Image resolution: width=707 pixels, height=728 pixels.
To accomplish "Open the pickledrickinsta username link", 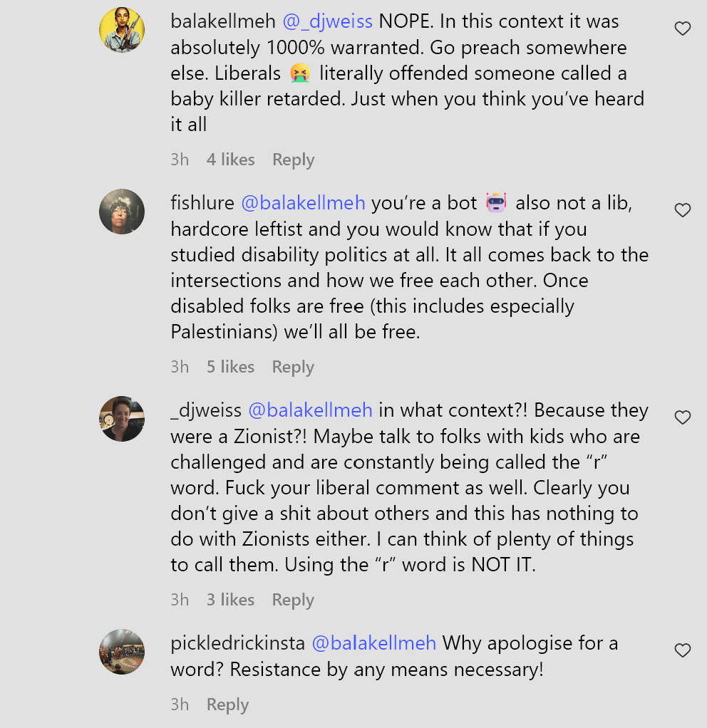I will pyautogui.click(x=237, y=644).
